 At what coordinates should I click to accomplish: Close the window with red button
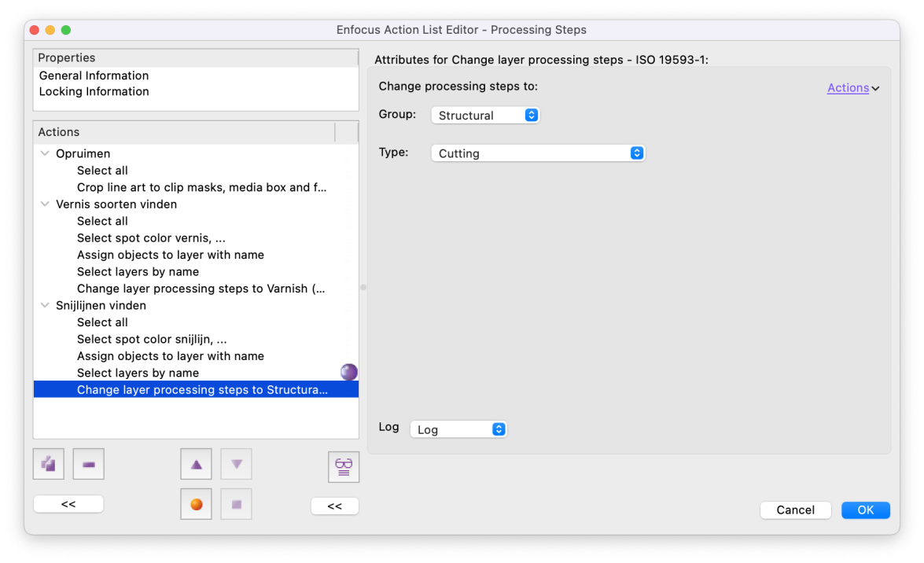tap(34, 30)
